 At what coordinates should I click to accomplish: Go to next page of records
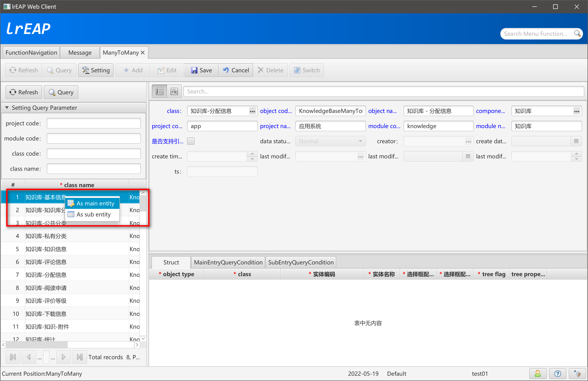64,357
